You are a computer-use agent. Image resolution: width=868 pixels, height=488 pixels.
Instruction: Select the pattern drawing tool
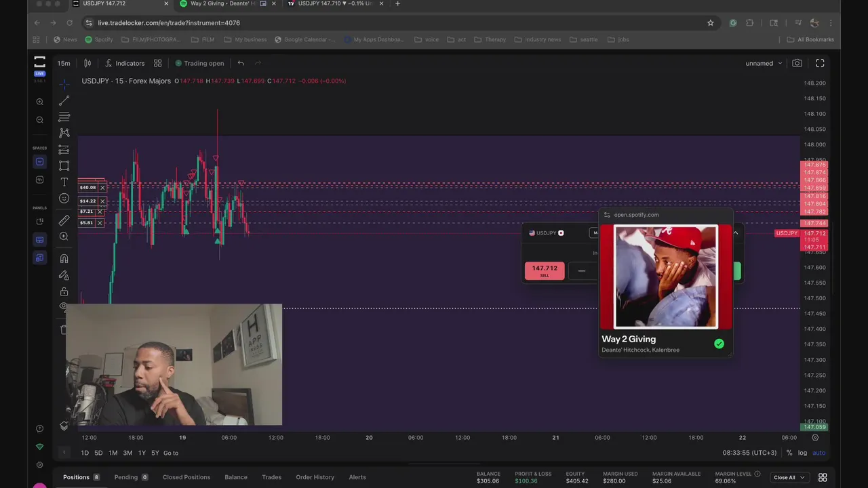(x=64, y=134)
